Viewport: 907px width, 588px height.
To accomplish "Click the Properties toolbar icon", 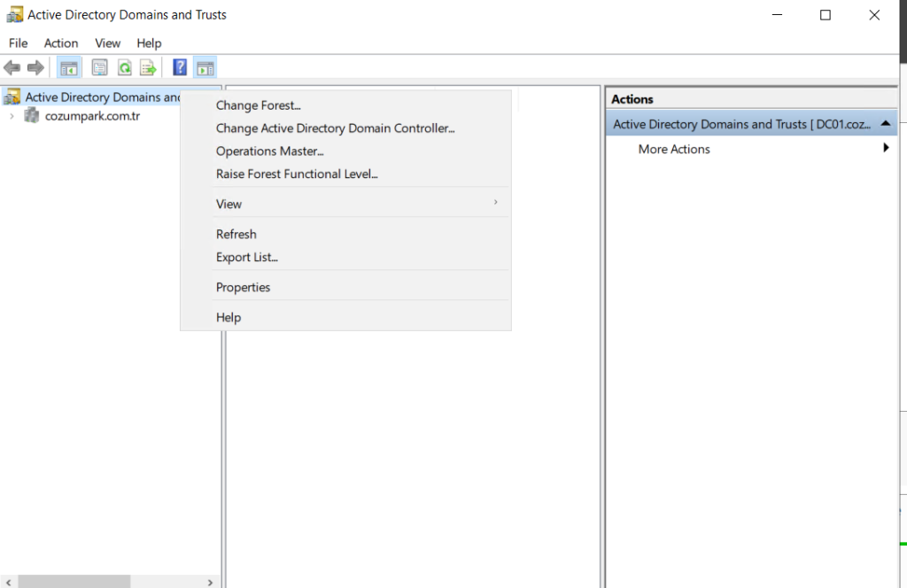I will [x=99, y=68].
